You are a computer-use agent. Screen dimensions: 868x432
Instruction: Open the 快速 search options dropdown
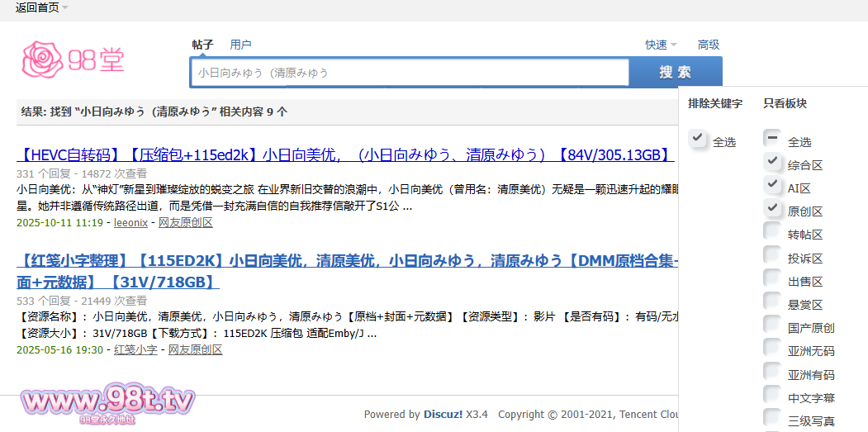pyautogui.click(x=661, y=45)
